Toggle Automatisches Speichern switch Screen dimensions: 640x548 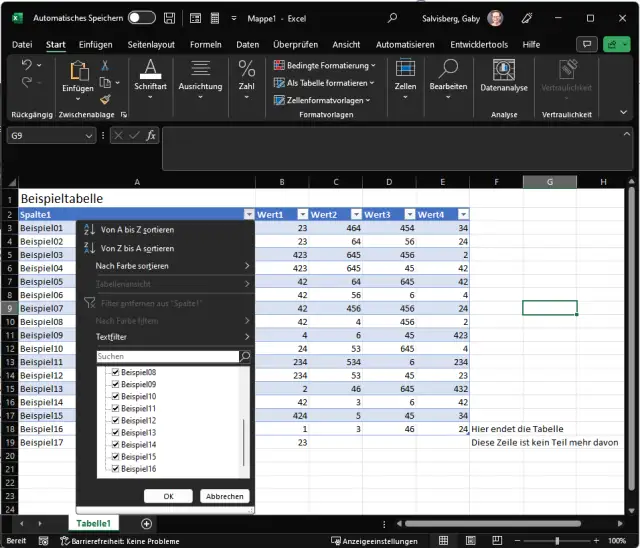pyautogui.click(x=142, y=18)
